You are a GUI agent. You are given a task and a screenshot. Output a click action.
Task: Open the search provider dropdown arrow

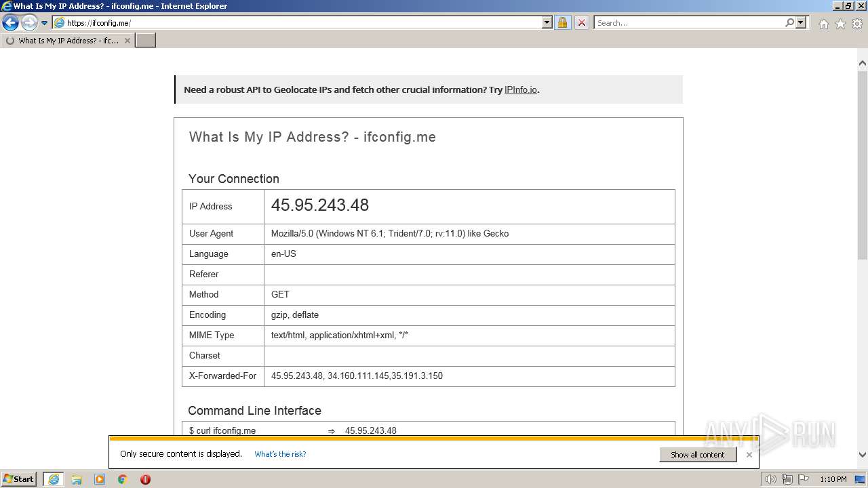(801, 23)
